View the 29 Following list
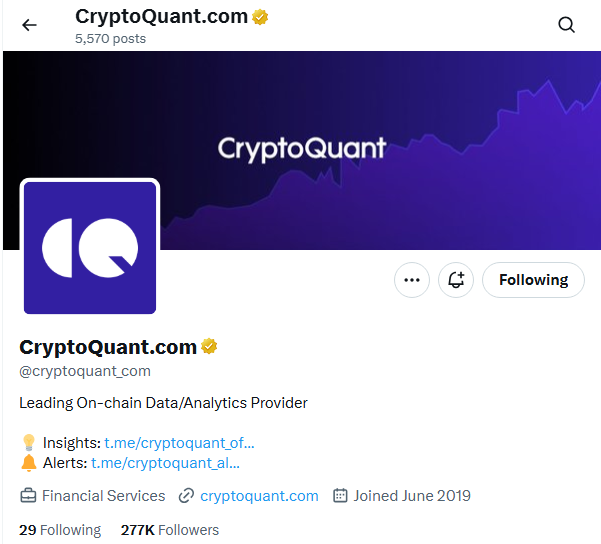Image resolution: width=601 pixels, height=544 pixels. click(x=60, y=530)
